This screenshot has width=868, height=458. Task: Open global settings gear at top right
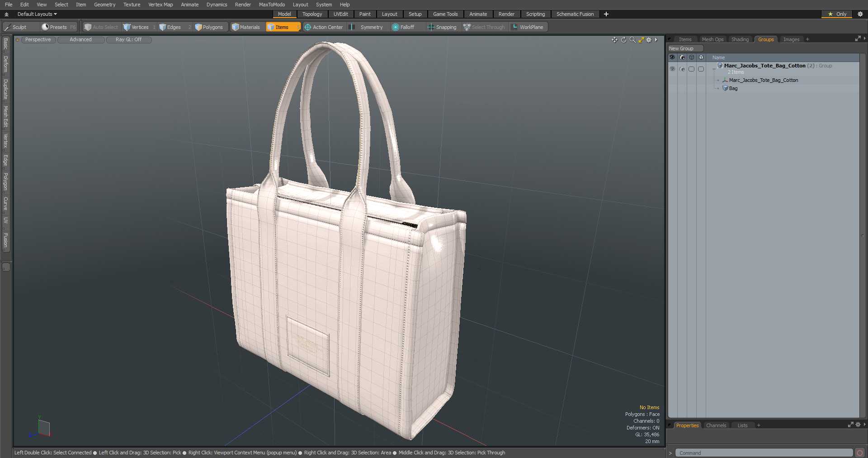[860, 14]
